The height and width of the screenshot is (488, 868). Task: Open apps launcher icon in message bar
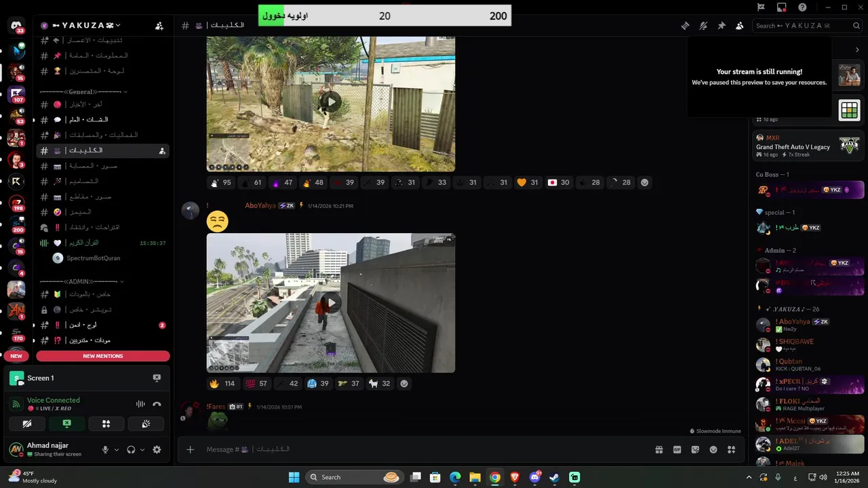coord(731,449)
